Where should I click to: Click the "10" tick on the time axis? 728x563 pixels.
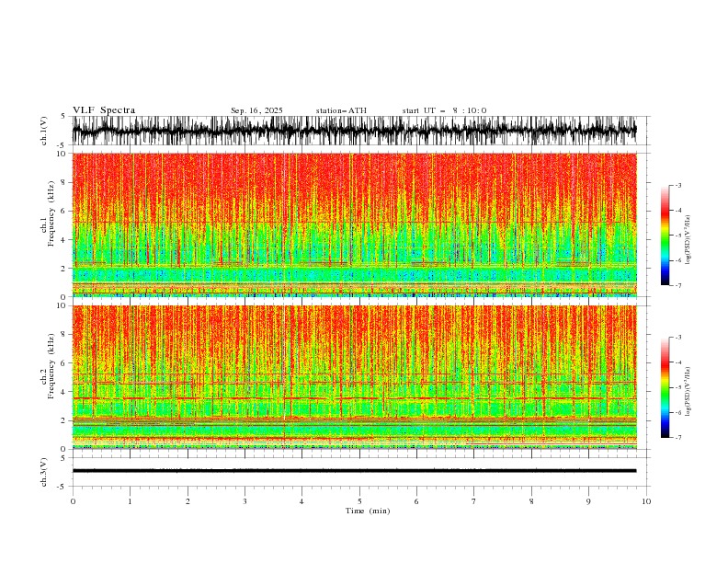[646, 501]
